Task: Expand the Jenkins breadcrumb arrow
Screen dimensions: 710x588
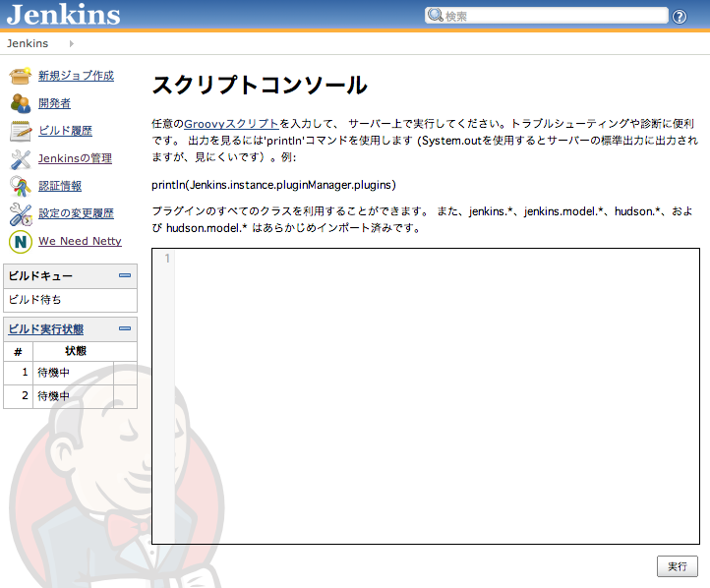Action: pyautogui.click(x=71, y=43)
